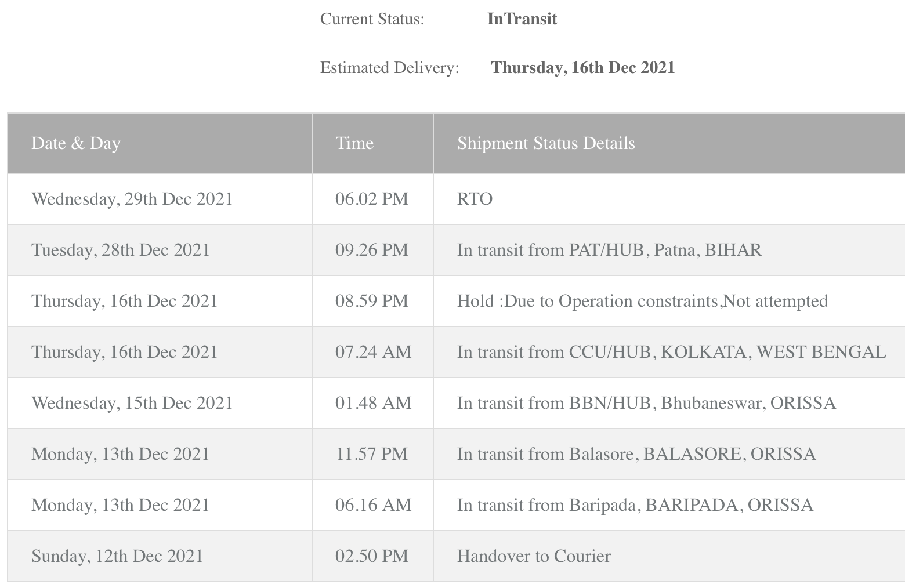
Task: Click the Wednesday, 15th Dec 2021 date cell
Action: coord(132,403)
